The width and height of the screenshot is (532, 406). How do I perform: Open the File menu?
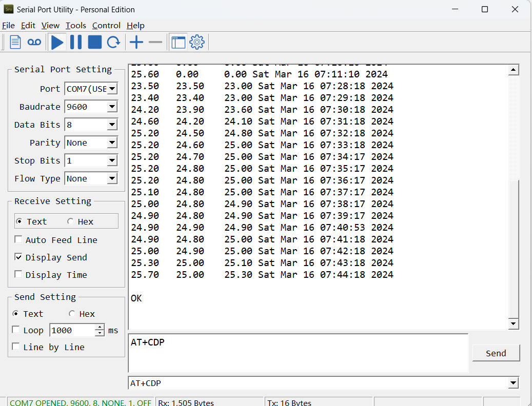pos(9,26)
